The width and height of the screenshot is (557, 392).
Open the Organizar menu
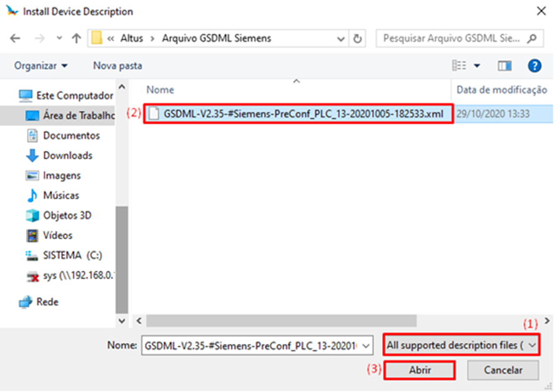(41, 66)
